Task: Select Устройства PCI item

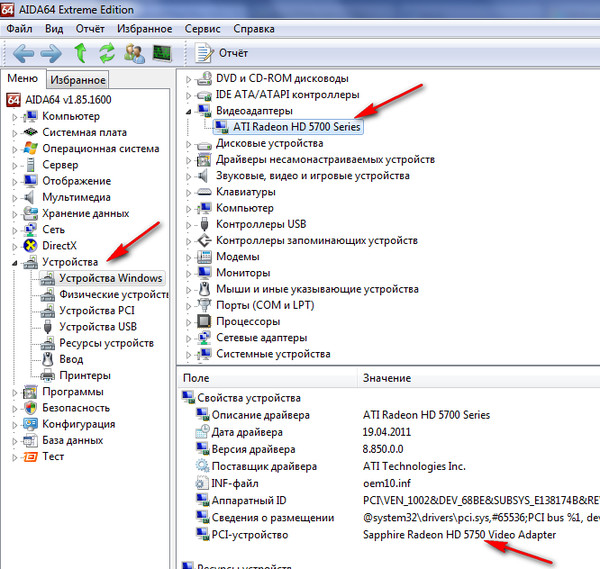Action: 97,310
